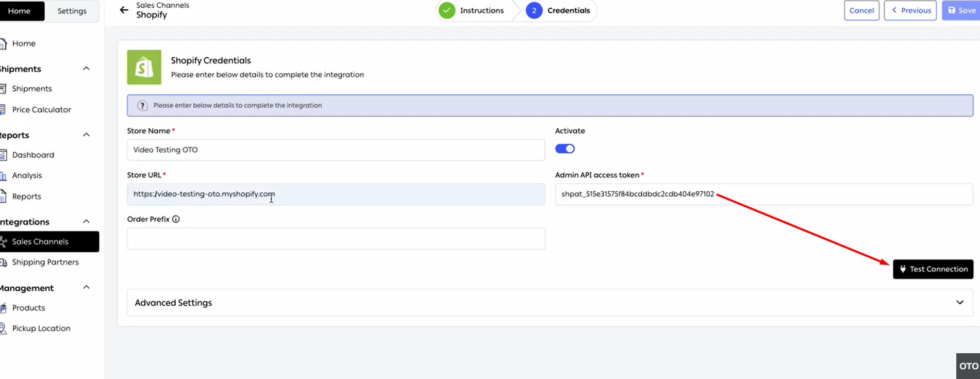The image size is (980, 379).
Task: Click the Home sidebar icon
Action: pyautogui.click(x=3, y=44)
